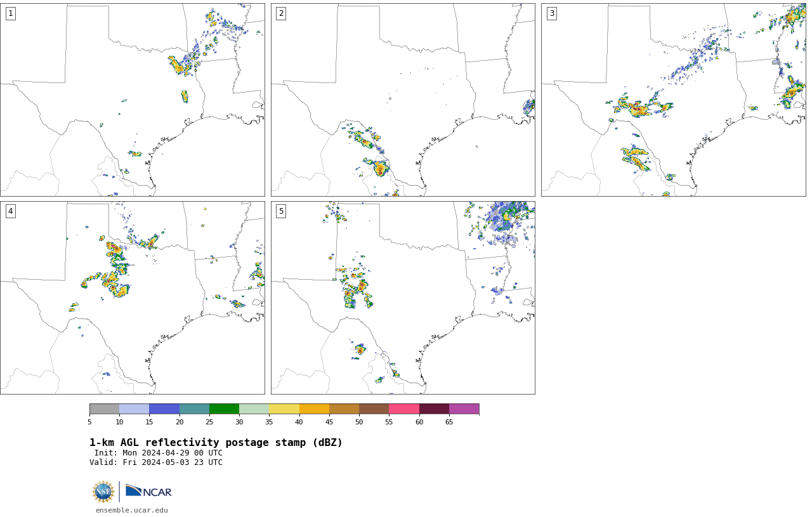Click colorbar tick label 50
The height and width of the screenshot is (517, 812).
tap(359, 422)
